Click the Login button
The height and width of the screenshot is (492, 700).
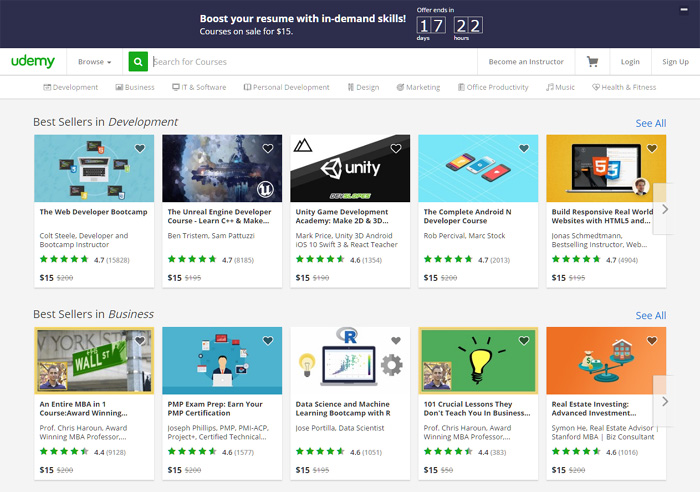[x=630, y=62]
